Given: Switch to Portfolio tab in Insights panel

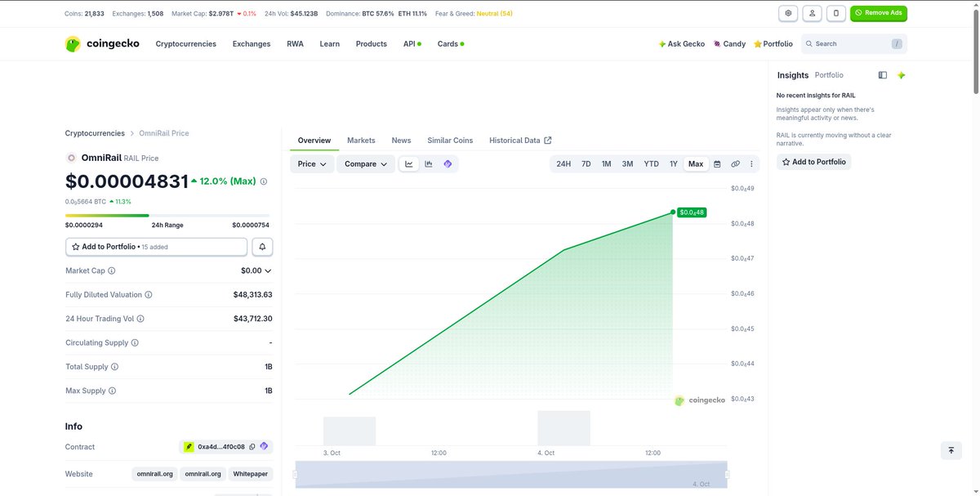Looking at the screenshot, I should (829, 75).
